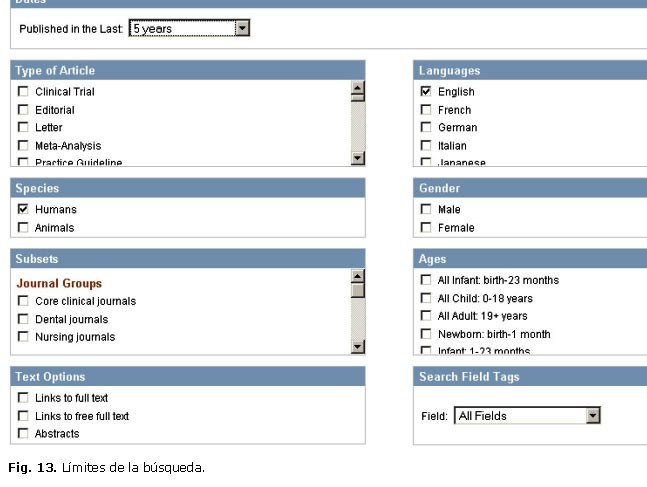Select the Female gender checkbox
The height and width of the screenshot is (487, 647).
[426, 228]
